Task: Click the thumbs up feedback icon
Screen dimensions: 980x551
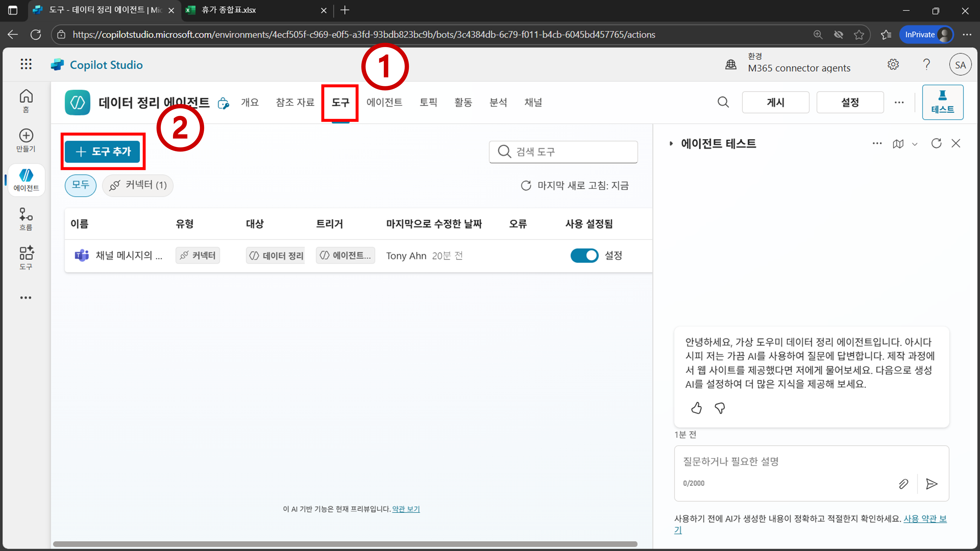Action: (x=696, y=408)
